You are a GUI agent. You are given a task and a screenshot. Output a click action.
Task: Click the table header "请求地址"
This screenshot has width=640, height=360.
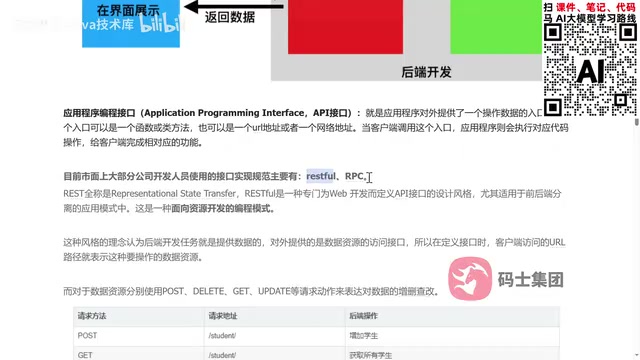coord(223,316)
